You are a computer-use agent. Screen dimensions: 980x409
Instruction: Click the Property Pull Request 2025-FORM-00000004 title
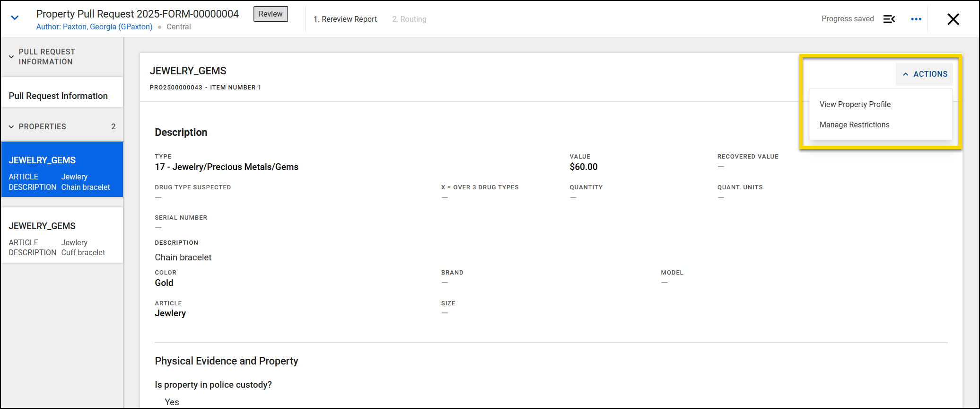137,14
